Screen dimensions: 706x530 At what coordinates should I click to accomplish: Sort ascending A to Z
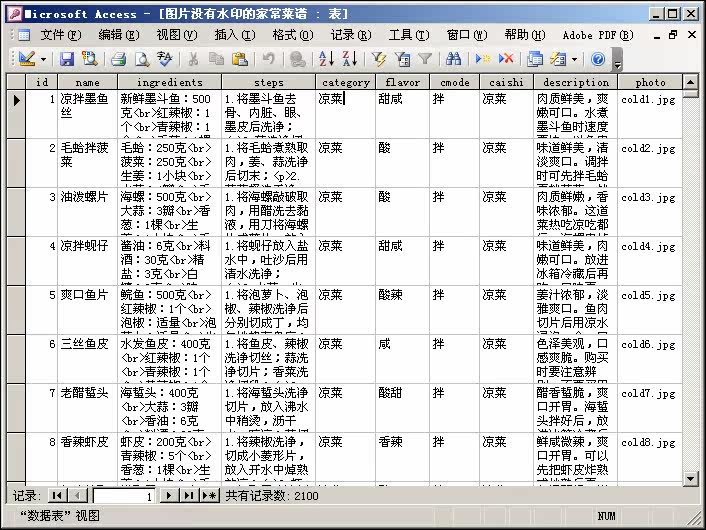click(326, 59)
